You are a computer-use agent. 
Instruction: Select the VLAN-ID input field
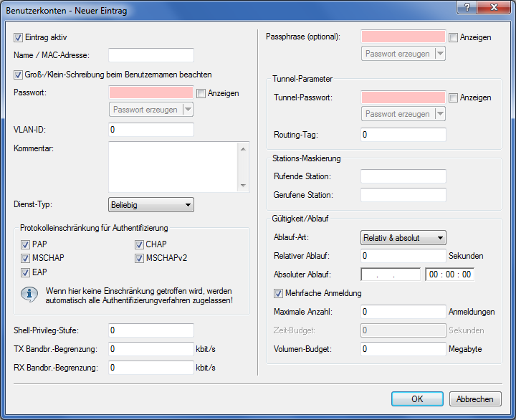(x=150, y=130)
